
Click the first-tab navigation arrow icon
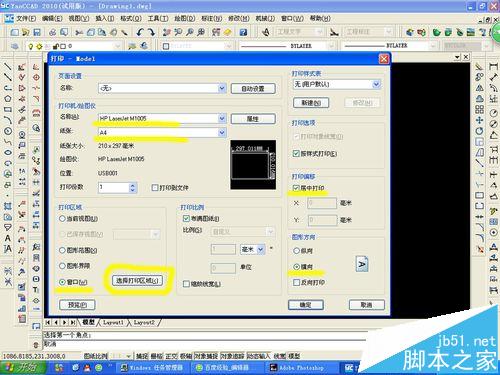tap(48, 322)
